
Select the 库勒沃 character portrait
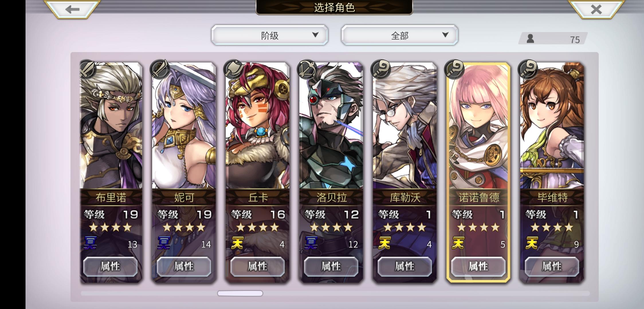pos(405,125)
